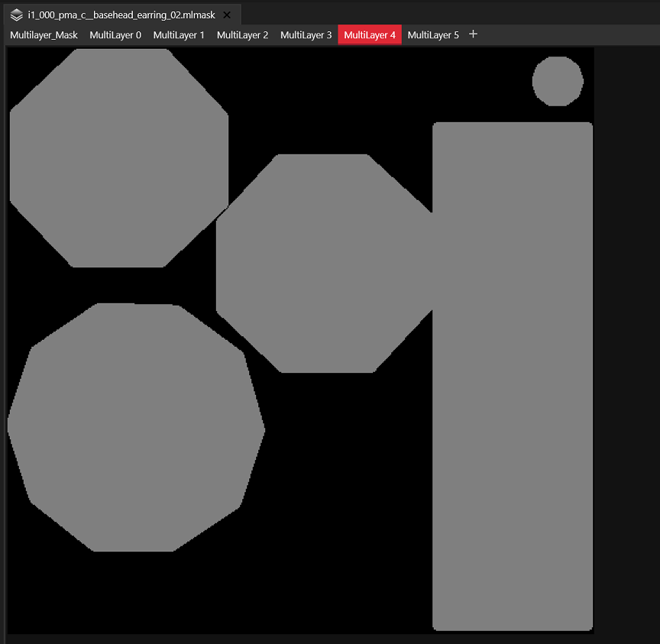660x644 pixels.
Task: View the MultiLayer 3 tab
Action: [x=306, y=35]
